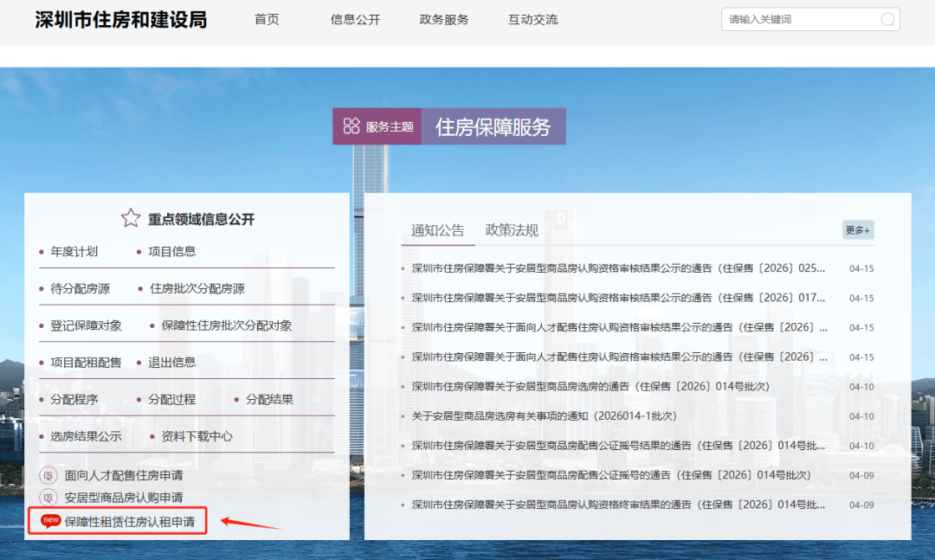Click the red new badge on 保障性租赁住房认租申请
Viewport: 935px width, 560px height.
click(x=50, y=521)
